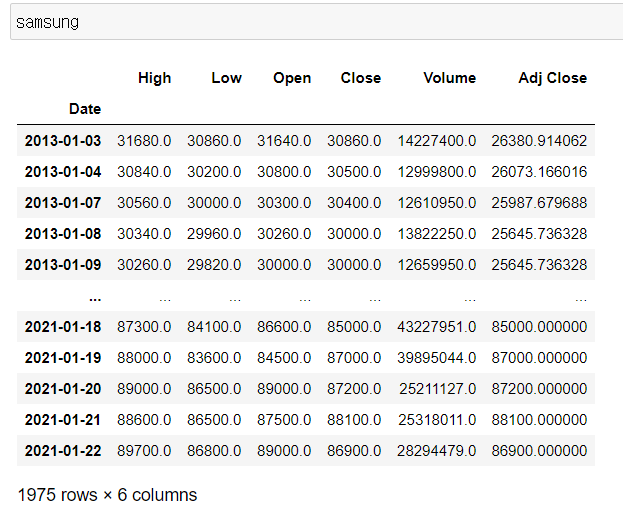Select row index 2021-01-18
The image size is (623, 513).
coord(63,327)
